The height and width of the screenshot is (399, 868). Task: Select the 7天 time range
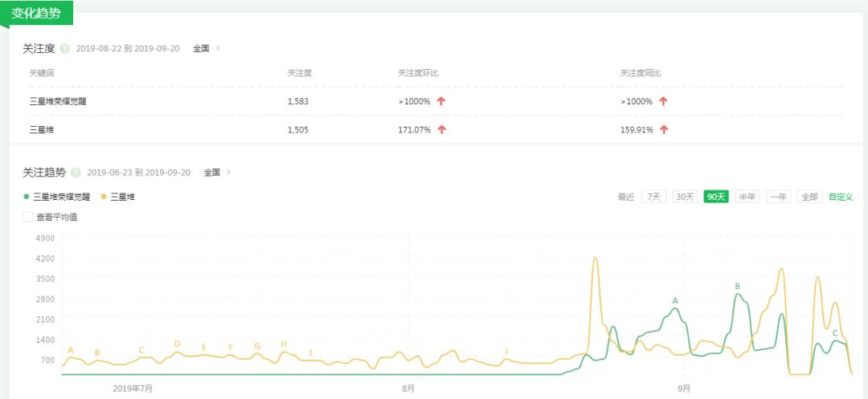tap(653, 197)
